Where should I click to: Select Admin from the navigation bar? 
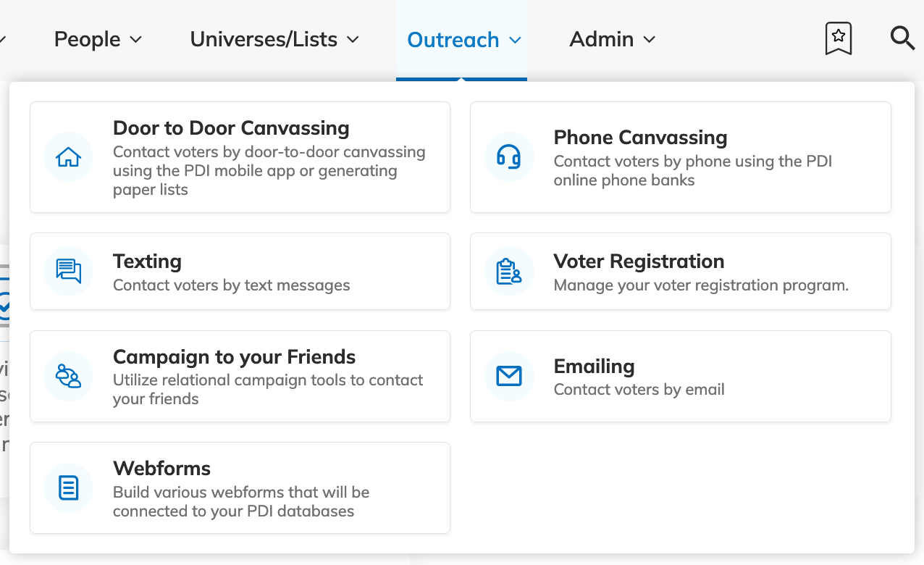[602, 39]
